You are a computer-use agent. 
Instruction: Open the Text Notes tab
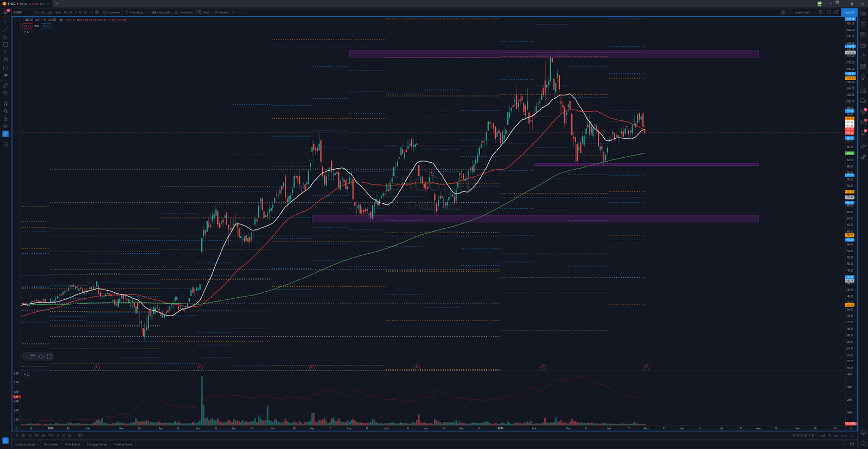pyautogui.click(x=51, y=444)
